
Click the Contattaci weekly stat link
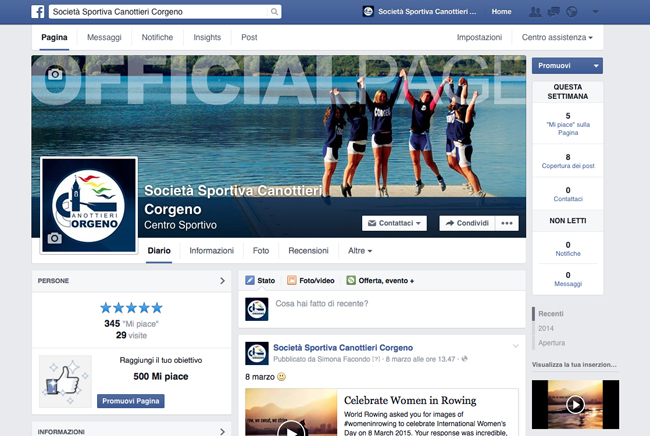568,199
